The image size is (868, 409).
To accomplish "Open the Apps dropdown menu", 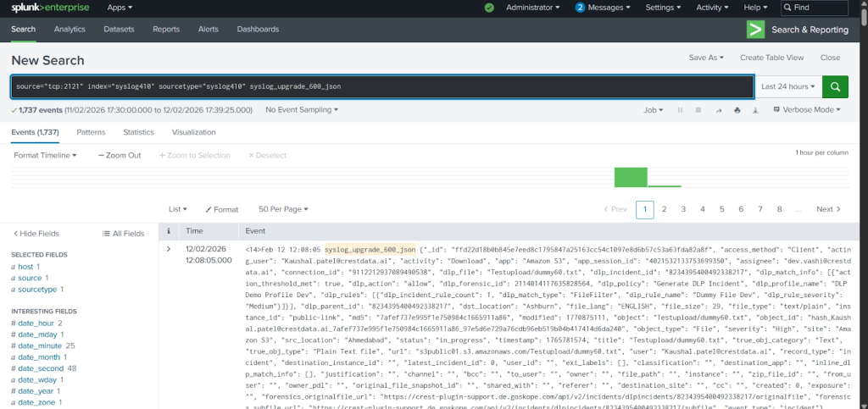I will [x=120, y=8].
